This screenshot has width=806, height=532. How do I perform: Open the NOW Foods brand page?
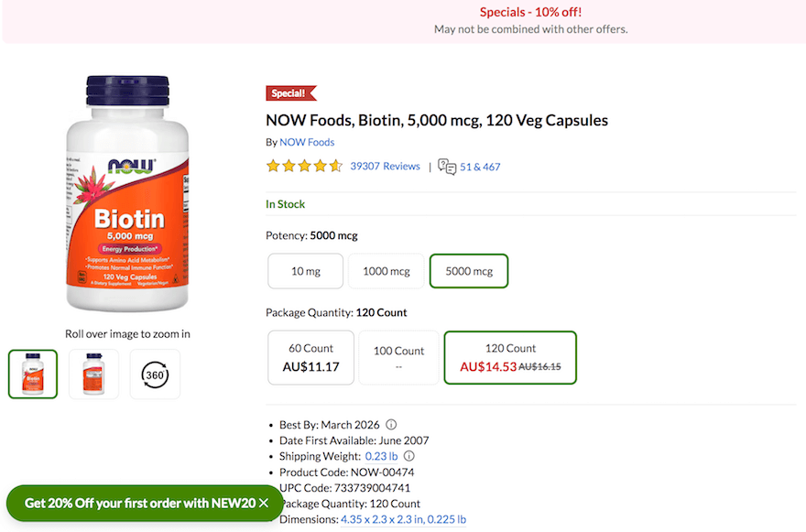click(307, 142)
